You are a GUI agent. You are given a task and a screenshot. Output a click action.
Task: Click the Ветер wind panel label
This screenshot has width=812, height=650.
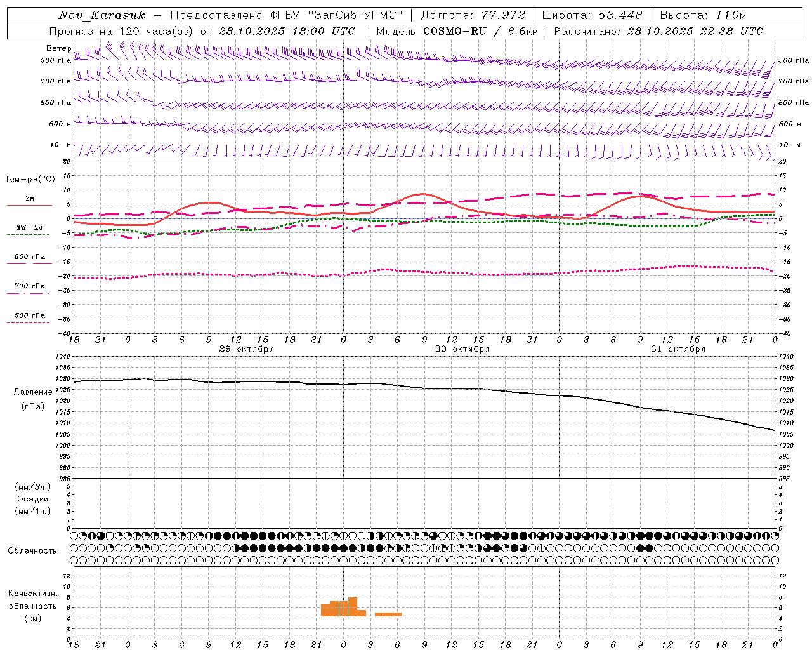59,48
